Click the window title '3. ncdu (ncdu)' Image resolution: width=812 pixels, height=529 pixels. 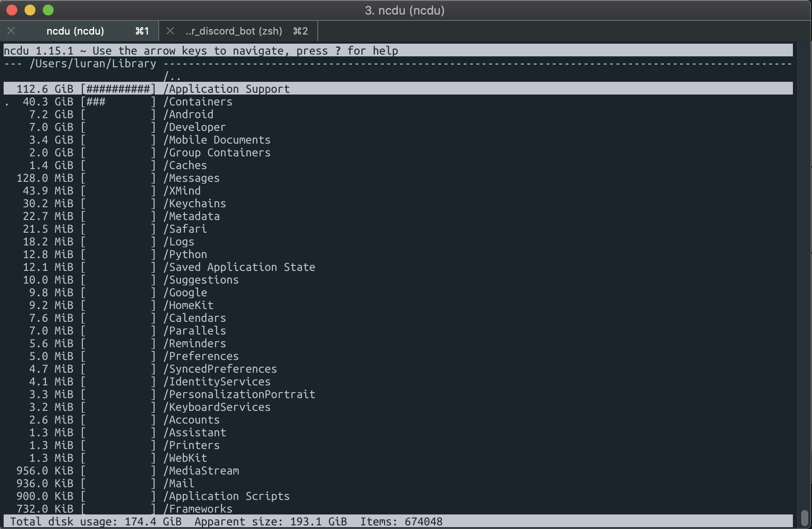[x=405, y=10]
